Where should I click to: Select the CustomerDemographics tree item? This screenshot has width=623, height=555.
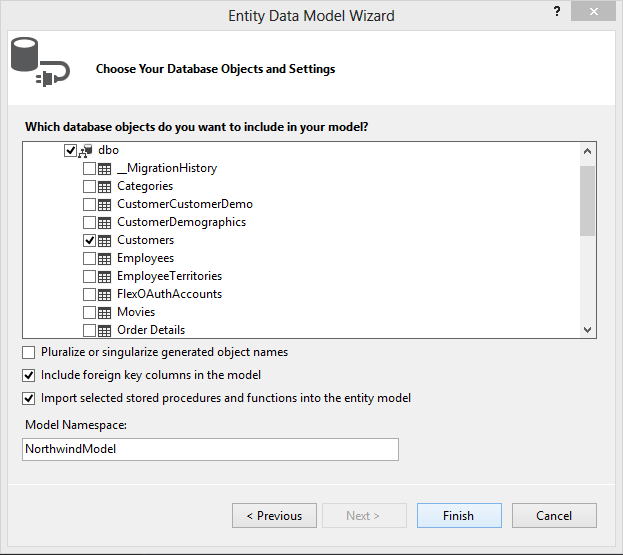click(x=181, y=222)
